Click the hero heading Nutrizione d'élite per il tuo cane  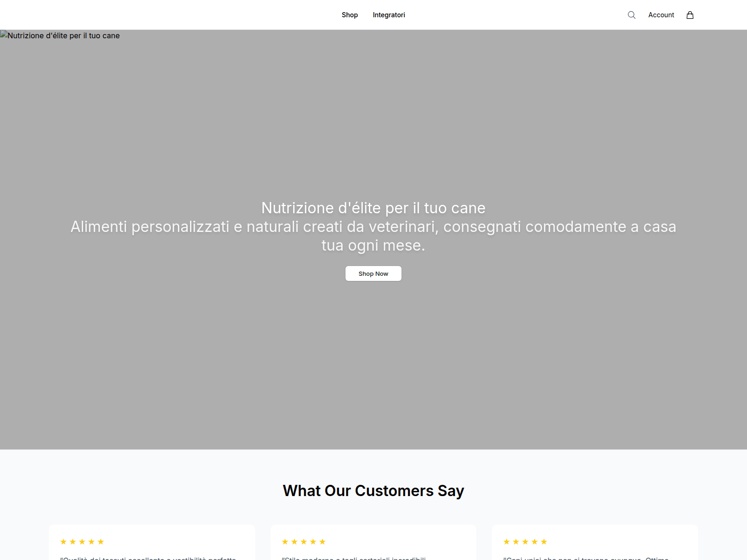(x=373, y=208)
